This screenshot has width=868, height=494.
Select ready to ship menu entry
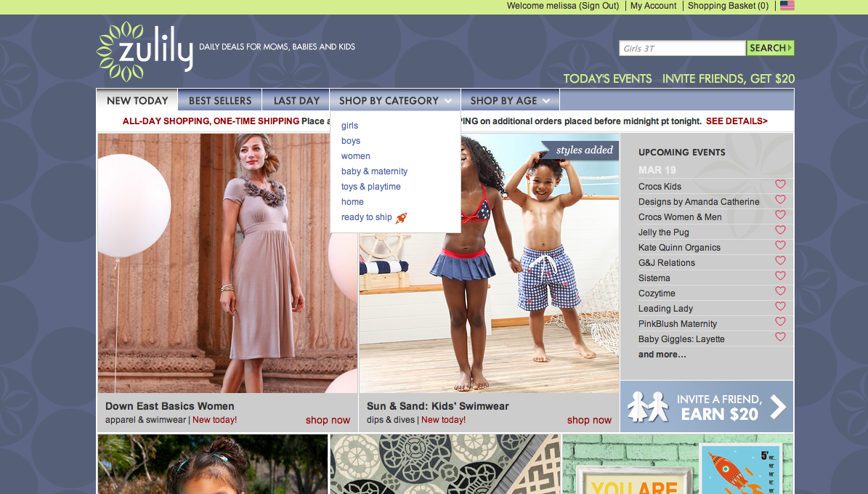point(367,217)
